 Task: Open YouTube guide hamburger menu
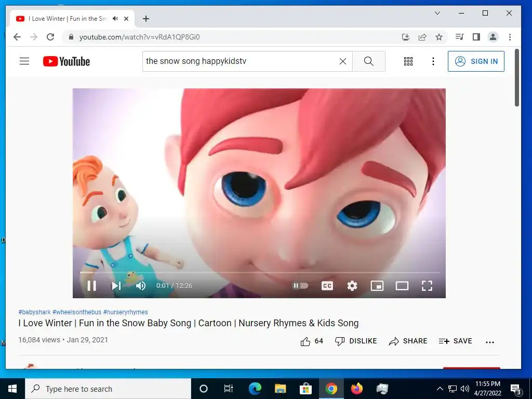[x=24, y=61]
